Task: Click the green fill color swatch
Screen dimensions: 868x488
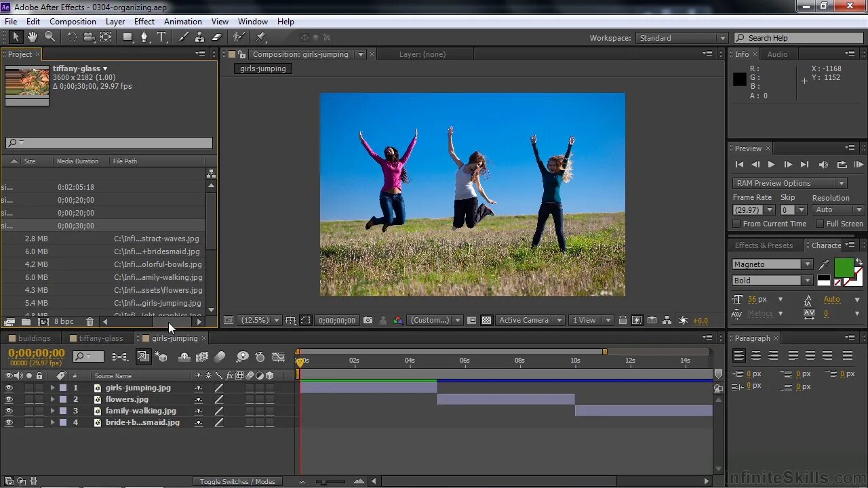Action: [844, 266]
